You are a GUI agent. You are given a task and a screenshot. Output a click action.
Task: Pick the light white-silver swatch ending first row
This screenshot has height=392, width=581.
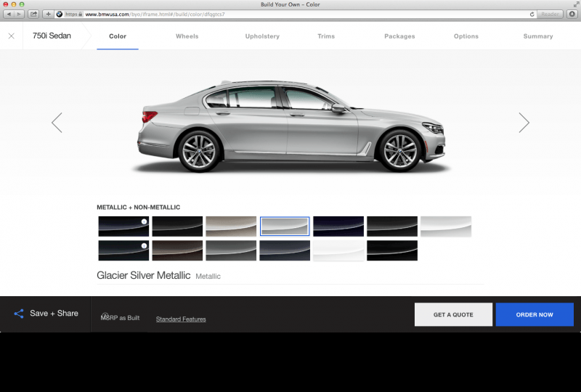[x=446, y=226]
